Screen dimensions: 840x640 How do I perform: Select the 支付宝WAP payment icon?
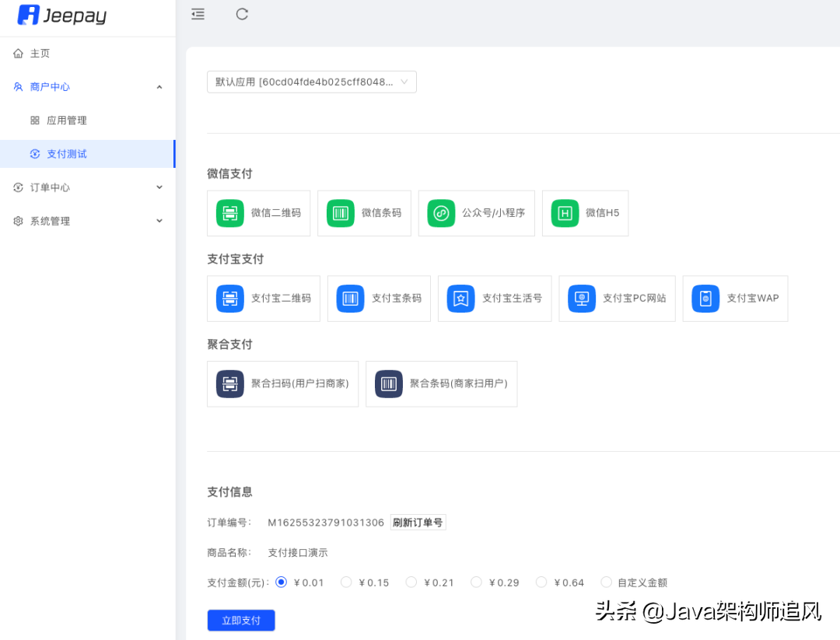pos(735,299)
